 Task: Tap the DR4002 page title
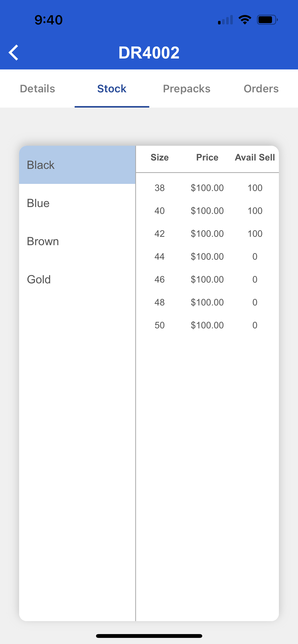click(x=149, y=53)
